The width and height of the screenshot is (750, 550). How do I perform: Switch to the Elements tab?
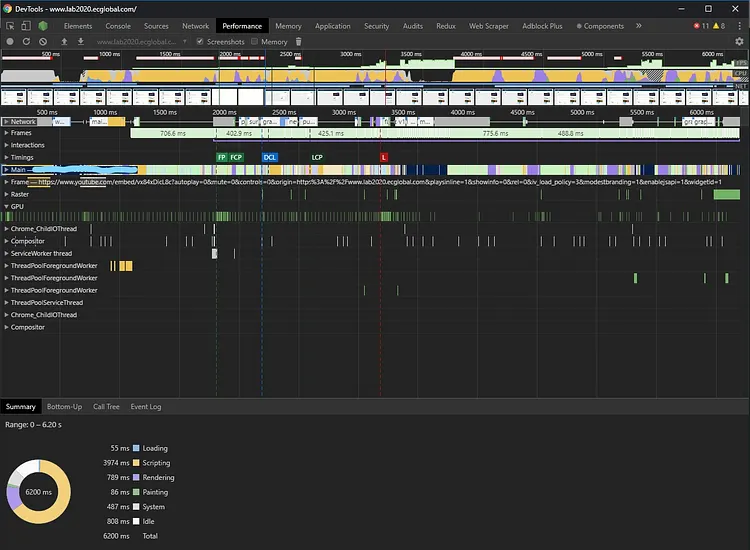[x=77, y=26]
